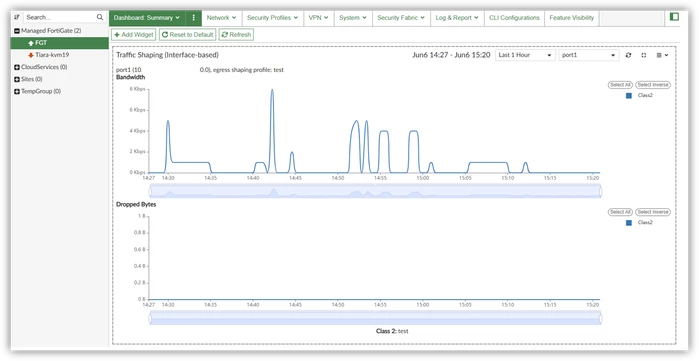Expand the TempGroup group
The height and width of the screenshot is (361, 699).
point(17,91)
